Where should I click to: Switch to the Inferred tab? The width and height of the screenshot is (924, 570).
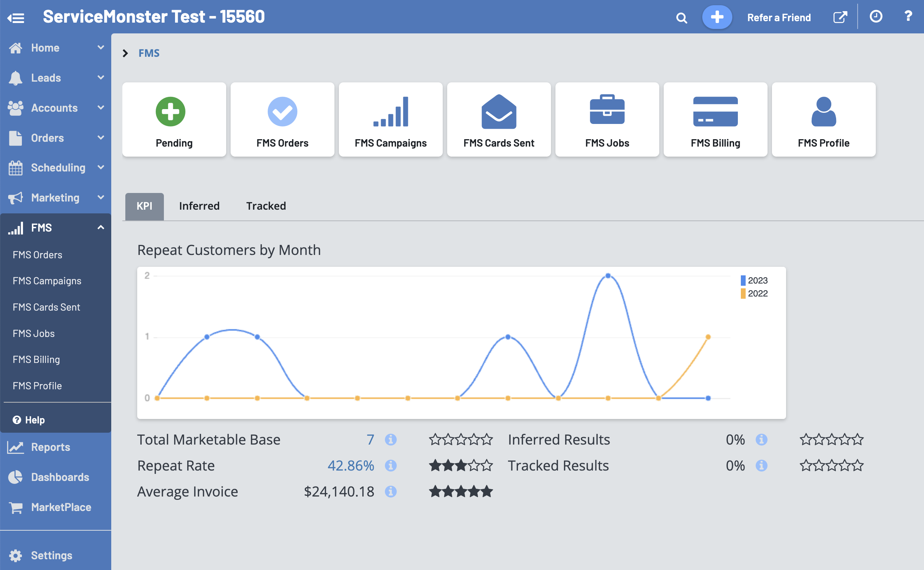tap(199, 206)
